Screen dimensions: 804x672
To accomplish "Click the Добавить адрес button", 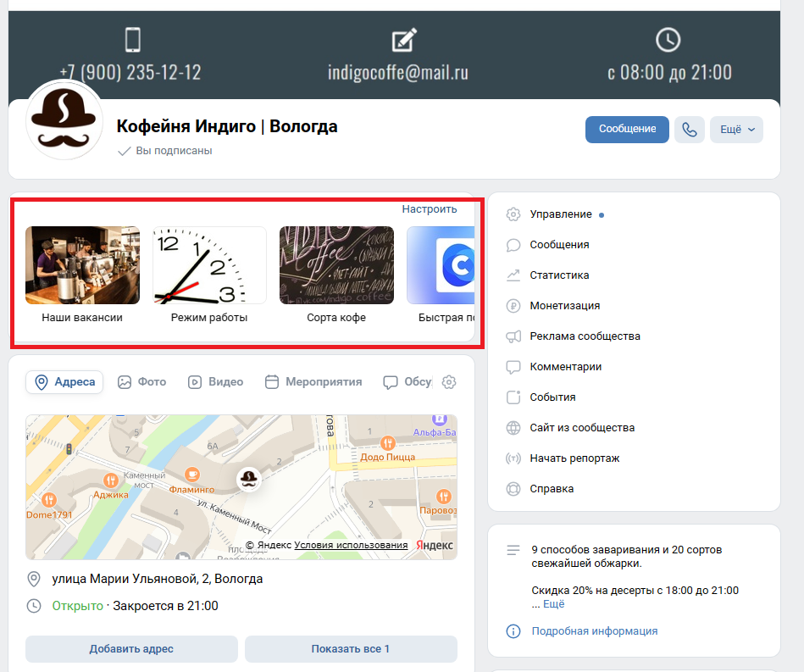I will (131, 649).
